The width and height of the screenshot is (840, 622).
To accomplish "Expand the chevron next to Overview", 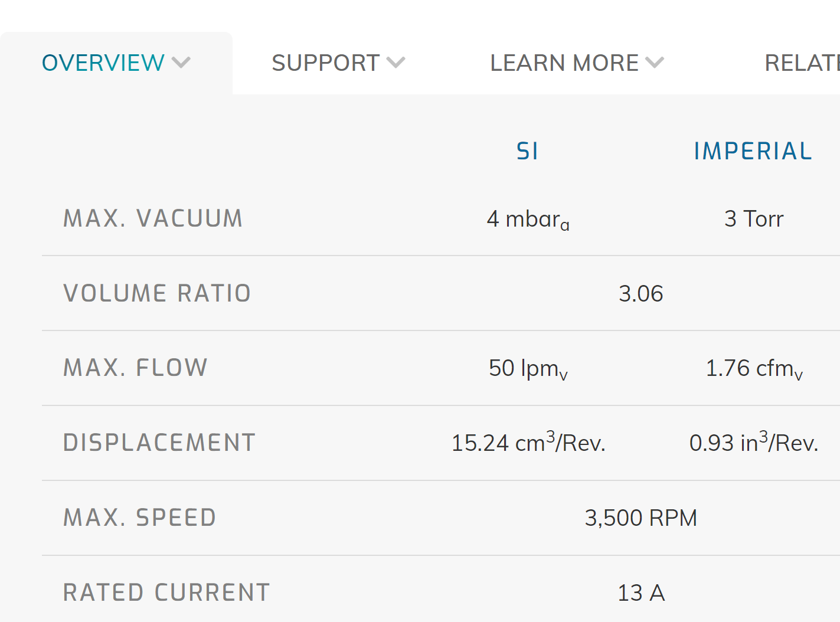I will coord(181,63).
